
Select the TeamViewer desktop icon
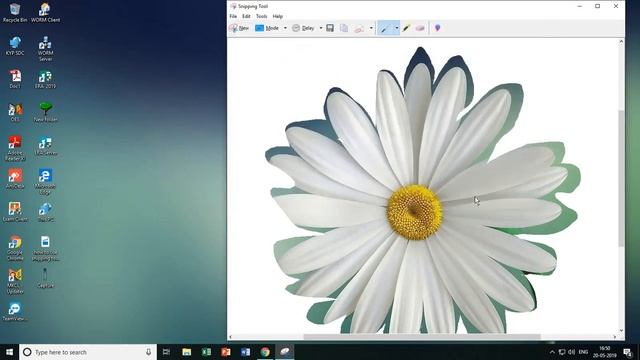pyautogui.click(x=15, y=312)
